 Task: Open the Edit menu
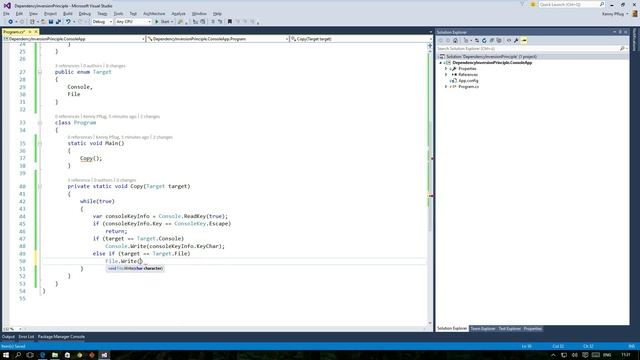pyautogui.click(x=19, y=14)
